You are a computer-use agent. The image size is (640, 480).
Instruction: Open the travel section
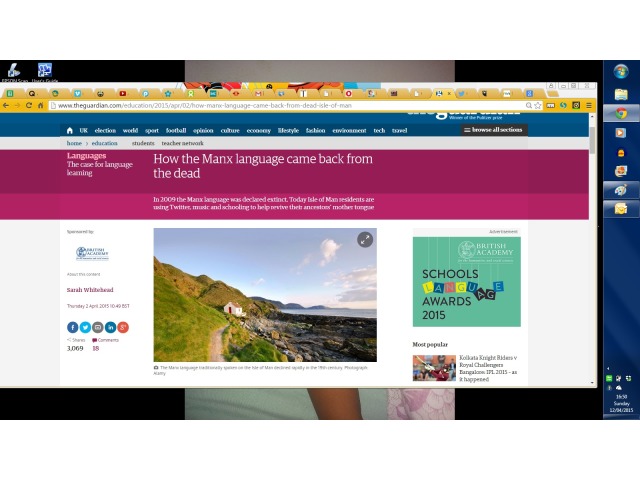tap(400, 131)
